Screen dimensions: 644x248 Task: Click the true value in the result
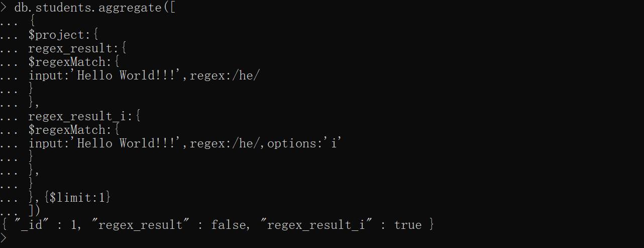click(407, 224)
